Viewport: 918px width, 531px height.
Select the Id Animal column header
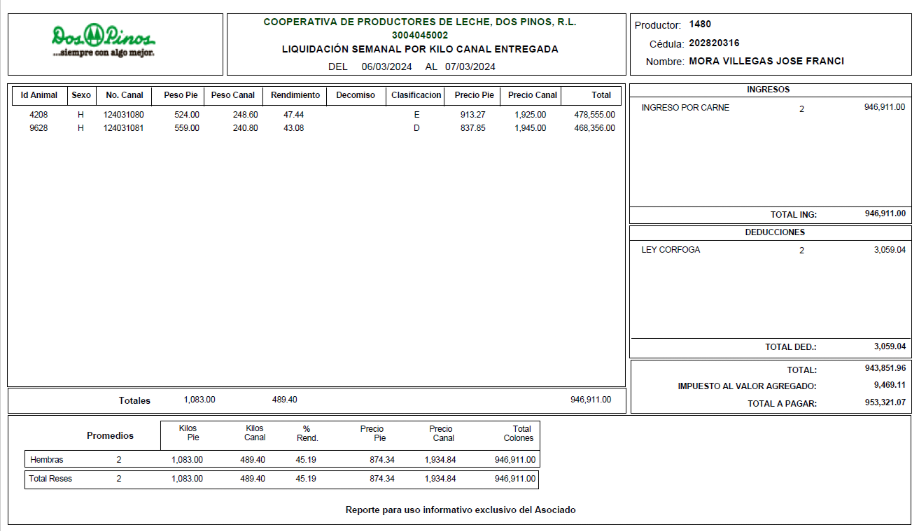(x=38, y=96)
